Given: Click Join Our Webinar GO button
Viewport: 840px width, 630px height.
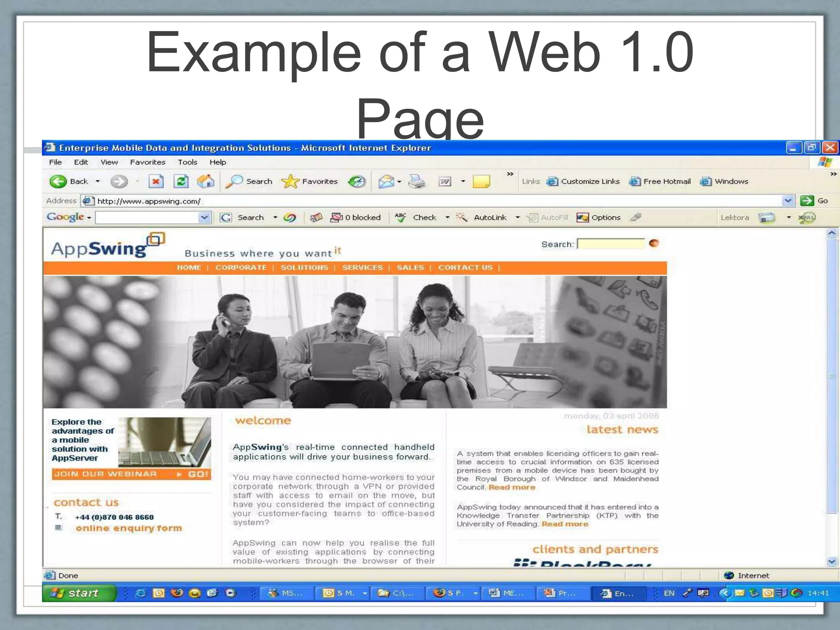Looking at the screenshot, I should 131,474.
